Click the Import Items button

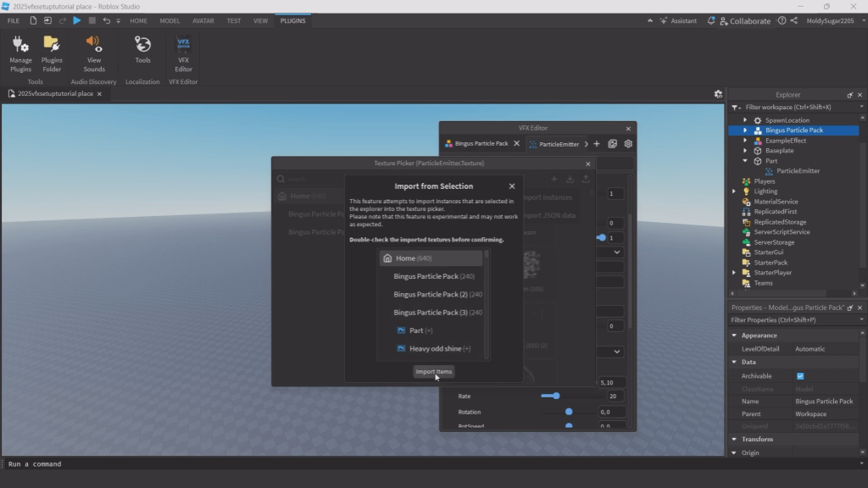coord(433,372)
